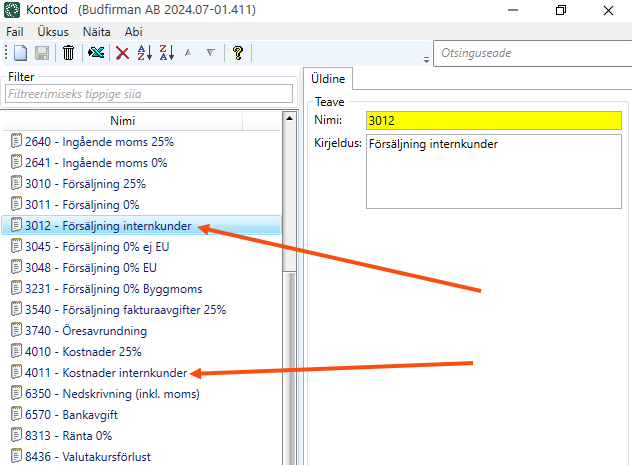Viewport: 632px width, 465px height.
Task: Sort accounts ascending A to Z
Action: [x=144, y=53]
